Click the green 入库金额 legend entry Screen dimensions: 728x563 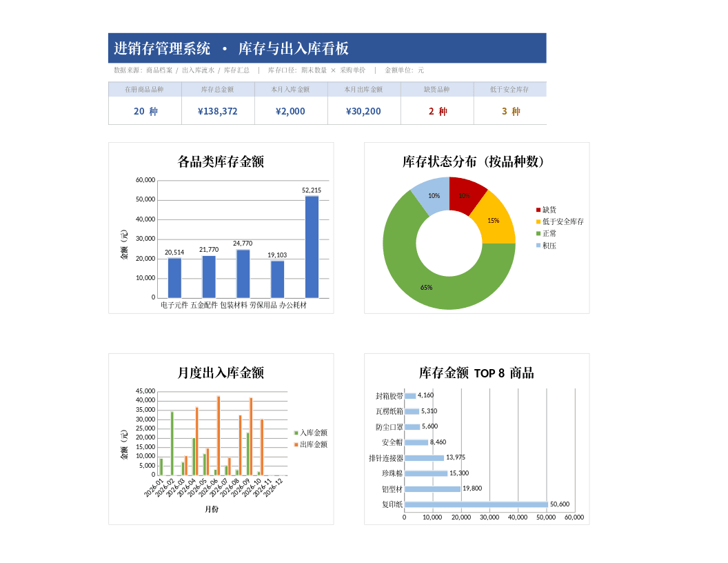coord(311,433)
